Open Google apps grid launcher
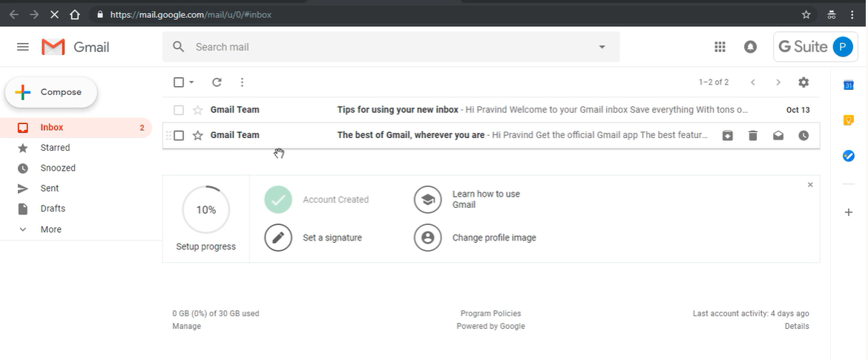The height and width of the screenshot is (360, 868). tap(720, 47)
